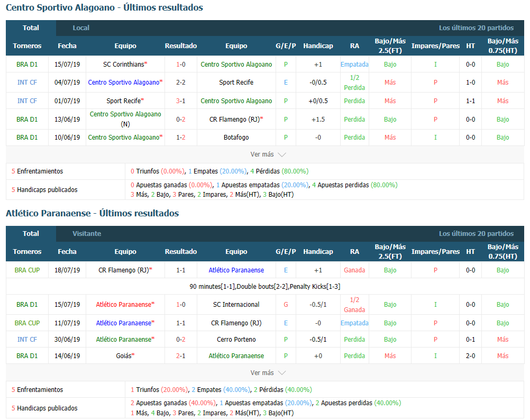The height and width of the screenshot is (420, 530).
Task: Click BRA D1 tournament in 15/07/19 Corinthians row
Action: tap(27, 65)
